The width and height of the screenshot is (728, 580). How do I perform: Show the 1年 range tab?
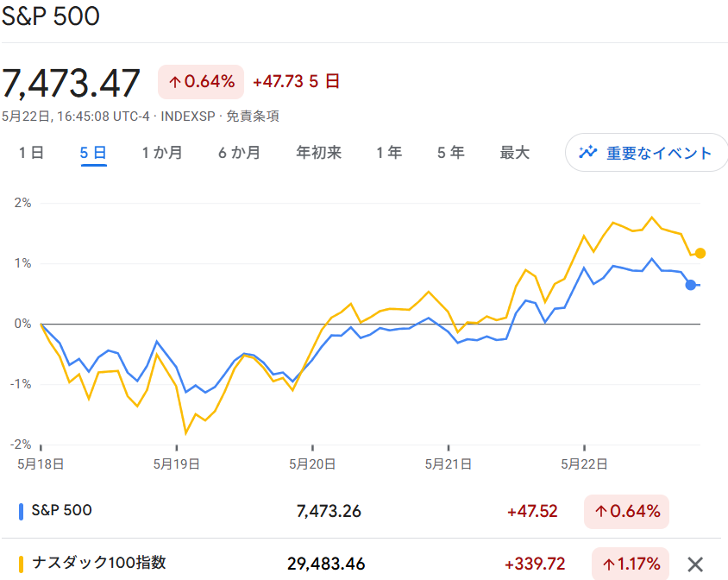(x=390, y=153)
